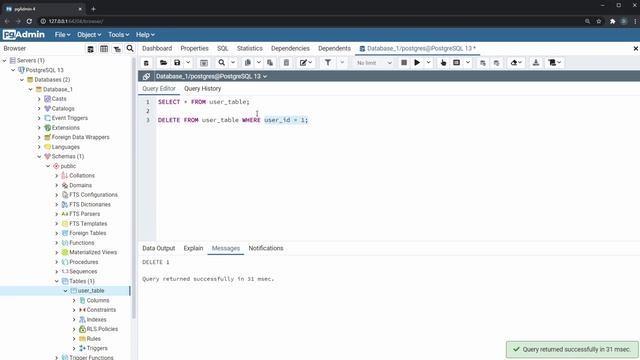Switch to the Dashboard tab
Viewport: 640px width, 360px height.
(157, 48)
